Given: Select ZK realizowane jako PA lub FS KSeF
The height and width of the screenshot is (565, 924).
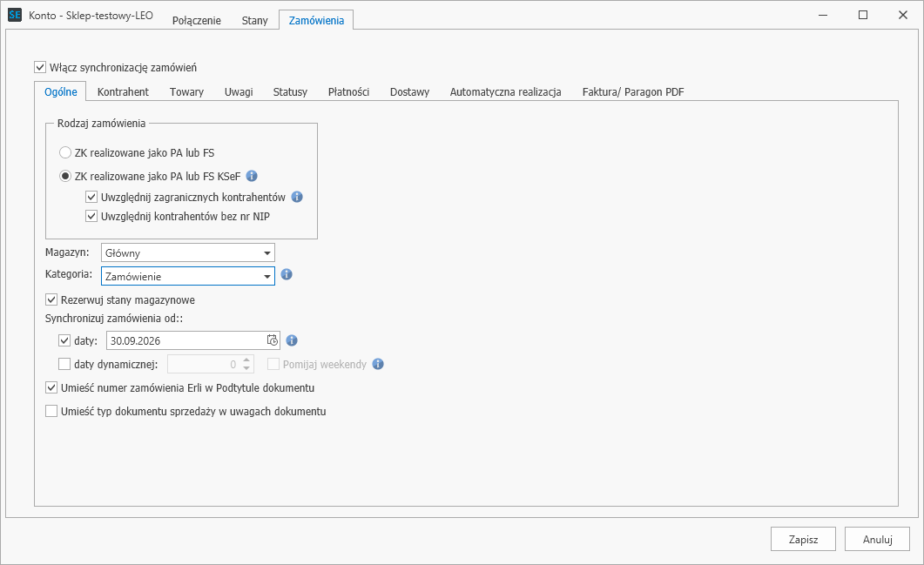Looking at the screenshot, I should [65, 176].
